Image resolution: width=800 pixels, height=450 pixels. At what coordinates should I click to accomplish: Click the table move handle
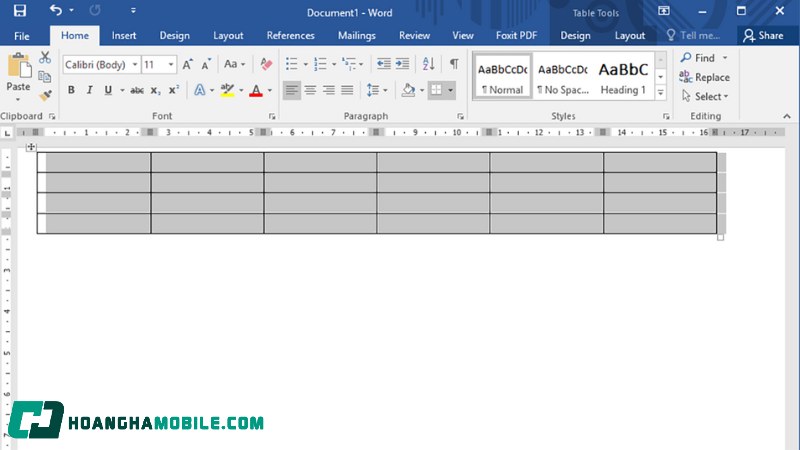coord(31,147)
